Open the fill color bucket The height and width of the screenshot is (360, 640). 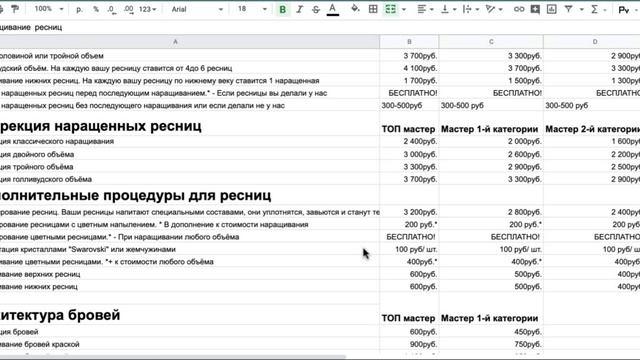(x=356, y=9)
